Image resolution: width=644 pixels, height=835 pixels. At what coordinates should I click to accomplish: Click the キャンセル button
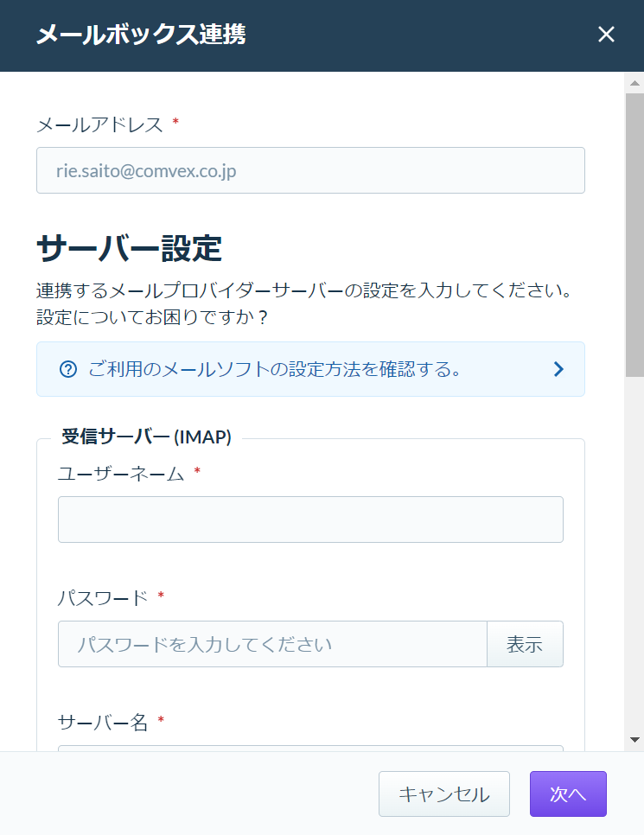pyautogui.click(x=444, y=794)
